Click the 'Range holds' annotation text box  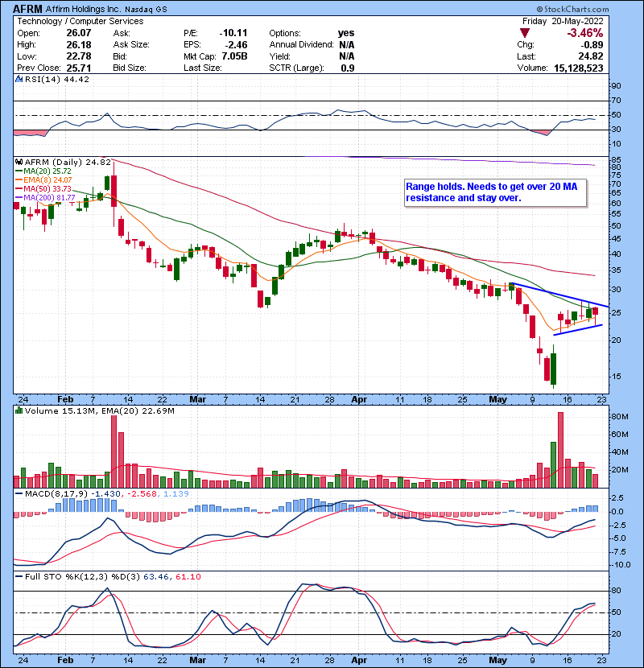click(x=496, y=192)
